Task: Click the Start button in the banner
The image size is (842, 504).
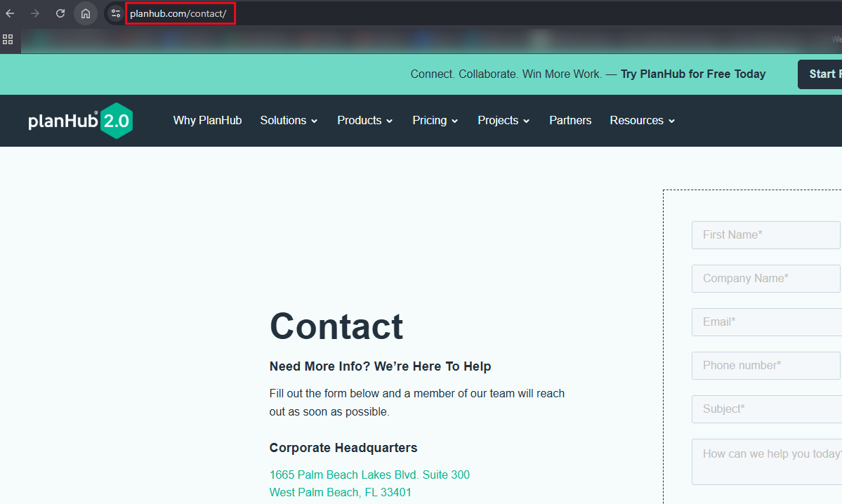Action: (x=820, y=74)
